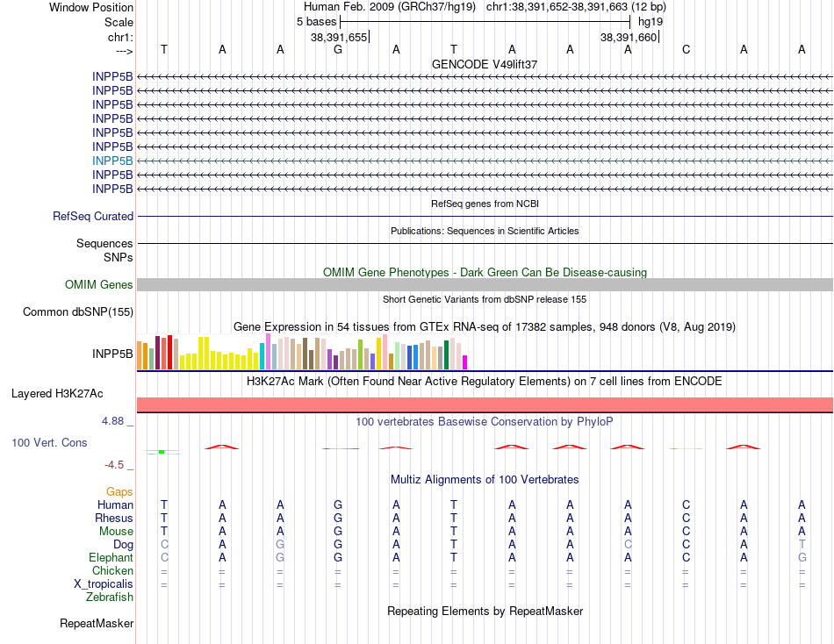Click the Mouse species label
The width and height of the screenshot is (834, 644).
116,532
